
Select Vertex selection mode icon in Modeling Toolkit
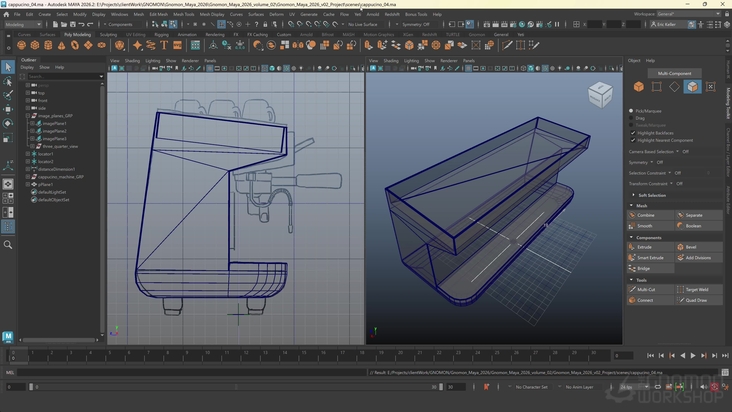656,87
